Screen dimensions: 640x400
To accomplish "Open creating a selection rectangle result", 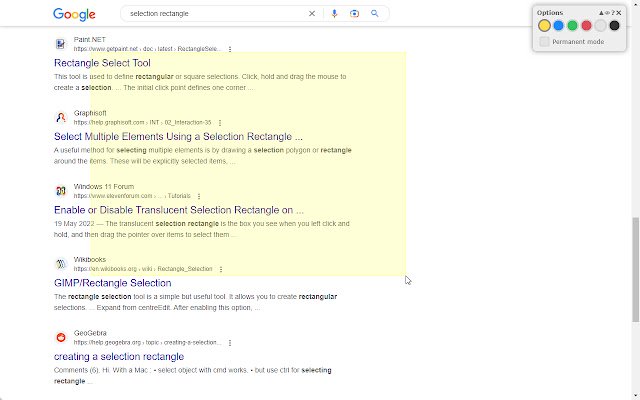I will coord(119,356).
